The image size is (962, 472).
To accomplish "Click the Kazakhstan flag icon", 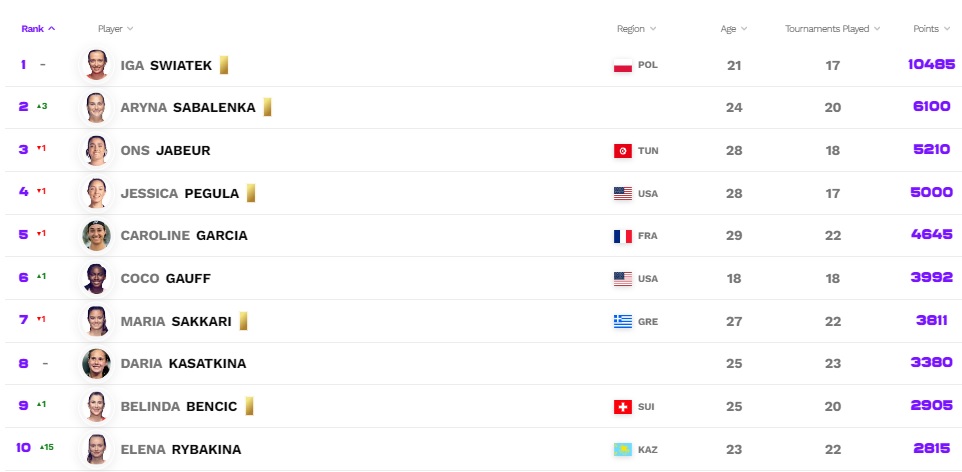I will 622,449.
